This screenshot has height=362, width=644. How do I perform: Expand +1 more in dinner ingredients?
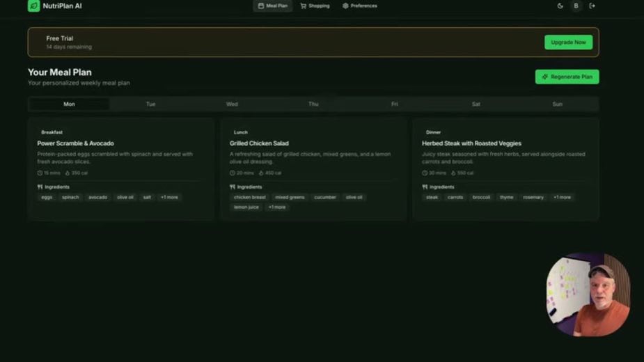tap(562, 197)
